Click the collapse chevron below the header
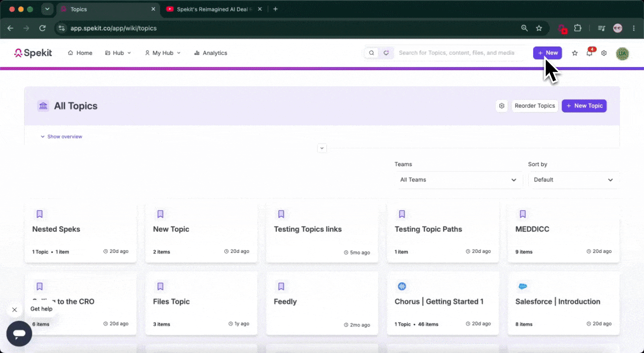The height and width of the screenshot is (353, 644). click(322, 148)
